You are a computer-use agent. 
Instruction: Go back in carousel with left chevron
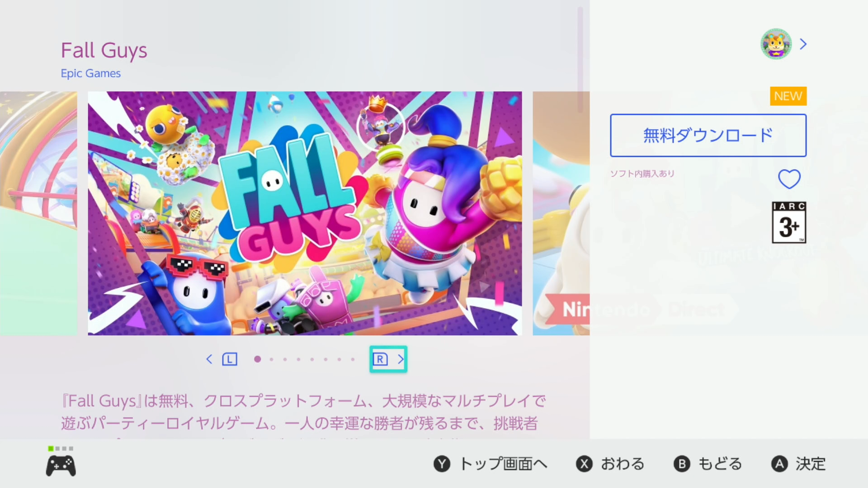click(209, 359)
